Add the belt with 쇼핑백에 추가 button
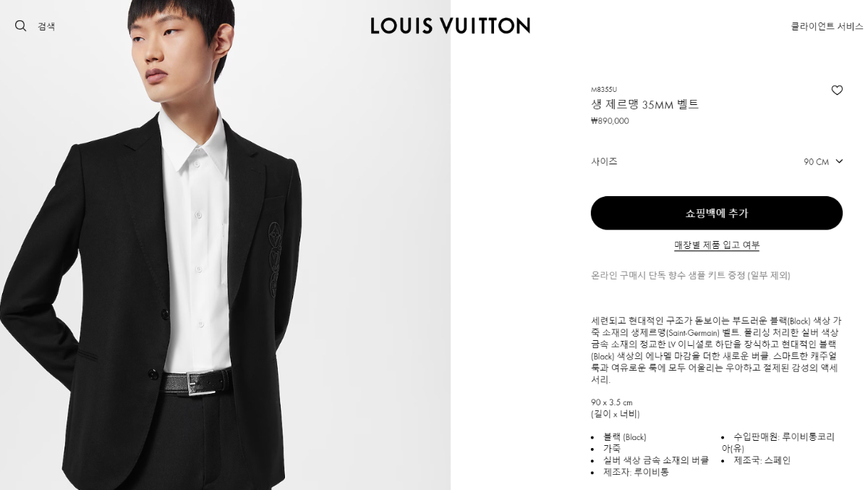868x490 pixels. point(717,213)
